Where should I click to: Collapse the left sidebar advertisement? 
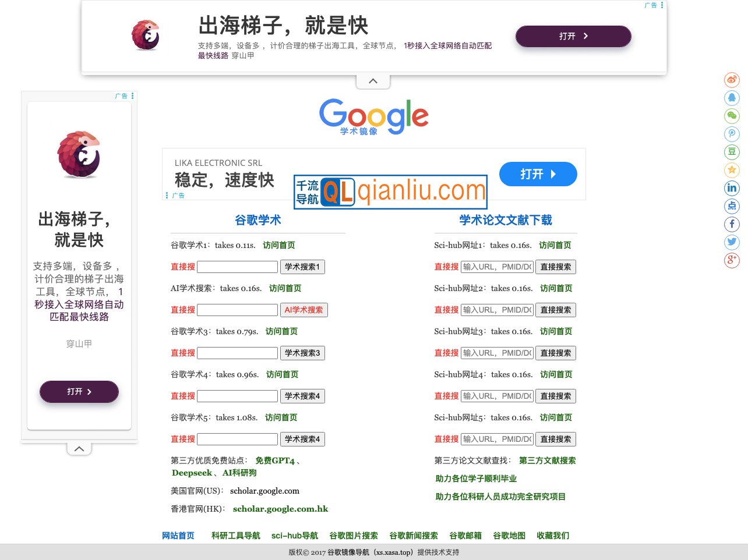79,448
